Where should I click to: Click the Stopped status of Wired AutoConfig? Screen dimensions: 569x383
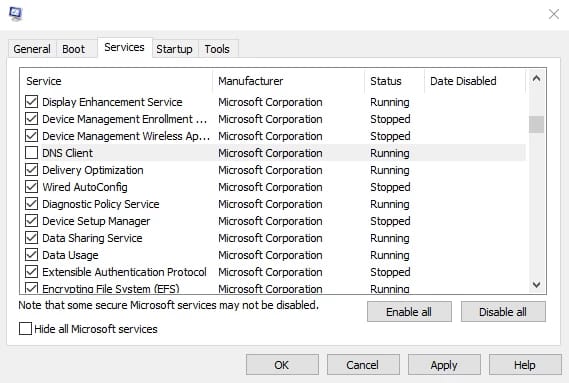[390, 187]
